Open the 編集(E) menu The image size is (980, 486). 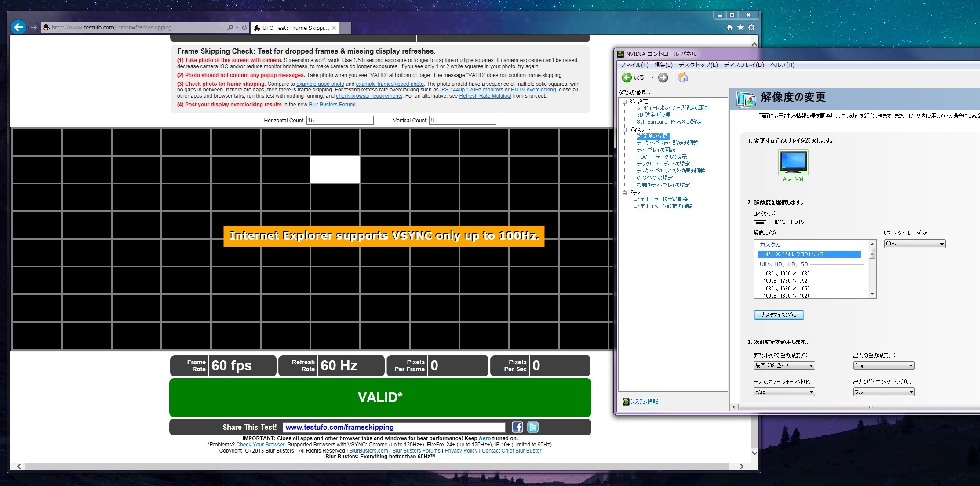(x=663, y=65)
